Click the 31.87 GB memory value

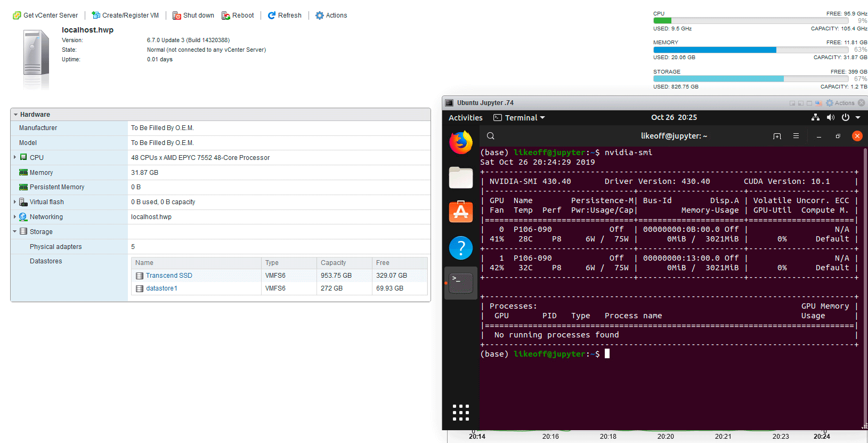pos(144,173)
